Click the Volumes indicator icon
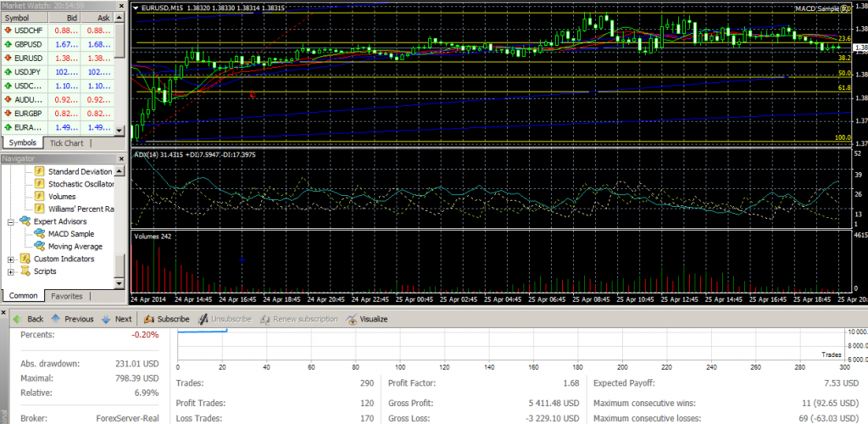Viewport: 868px width, 424px height. [39, 196]
